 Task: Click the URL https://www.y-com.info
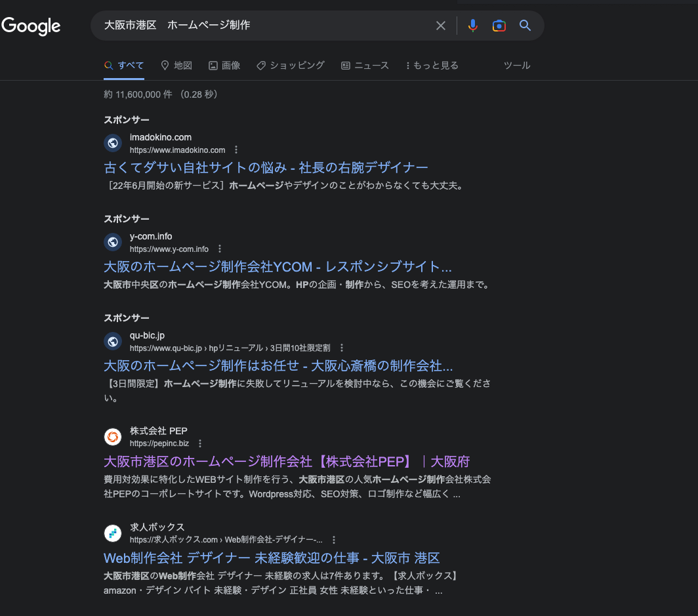click(169, 249)
